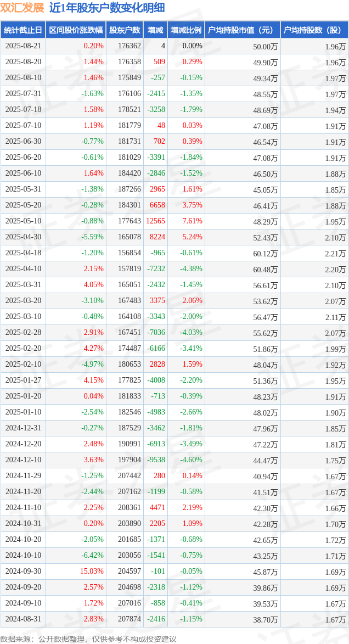Viewport: 349px width, 644px height.
Task: Click the 户均持股数（股） column header
Action: 314,30
